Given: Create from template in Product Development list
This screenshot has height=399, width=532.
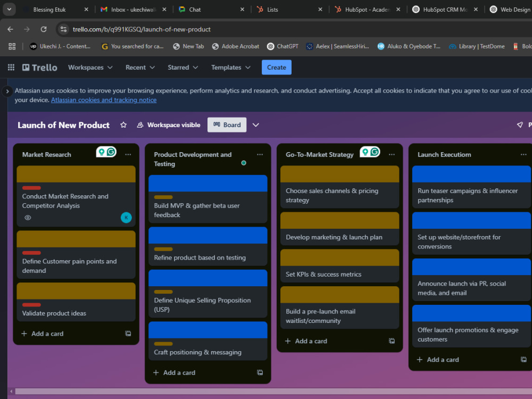Looking at the screenshot, I should pyautogui.click(x=260, y=372).
